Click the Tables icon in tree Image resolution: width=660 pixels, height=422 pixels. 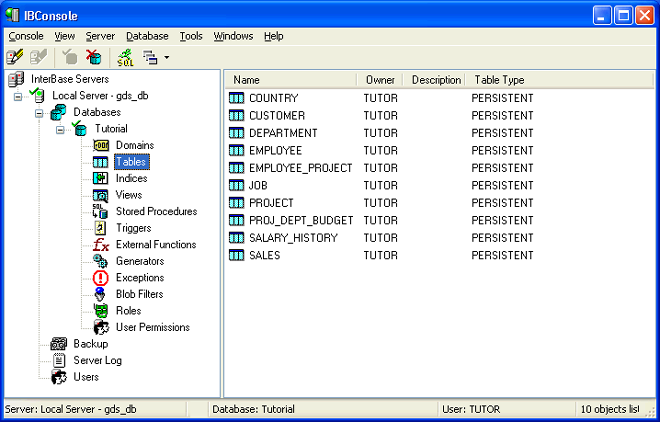pyautogui.click(x=101, y=162)
